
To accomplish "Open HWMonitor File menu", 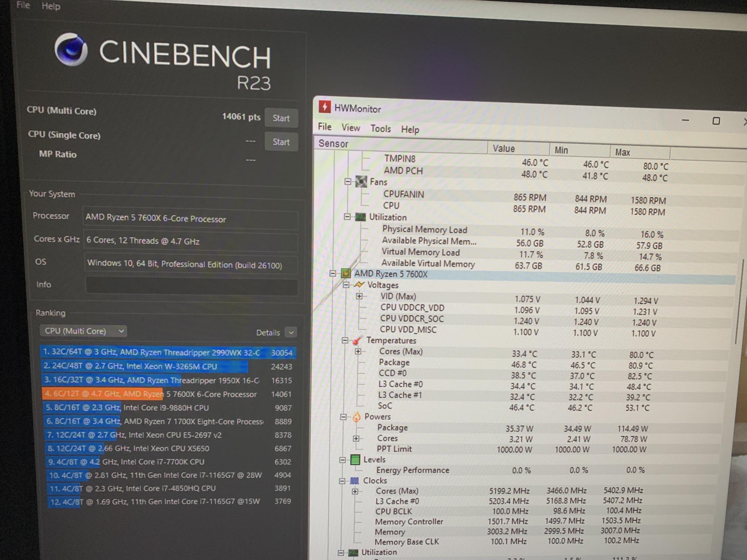I will tap(324, 127).
